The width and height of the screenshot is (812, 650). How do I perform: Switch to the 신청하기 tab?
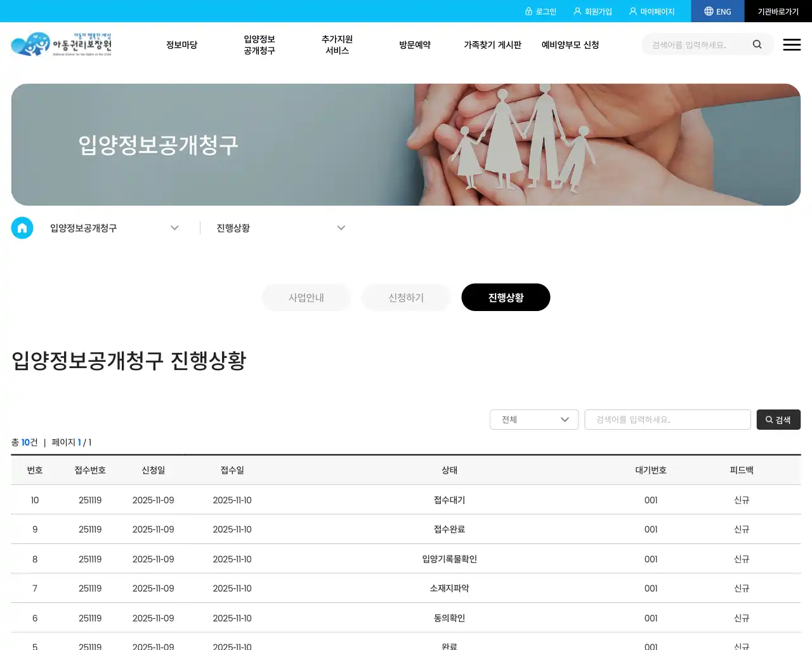405,297
